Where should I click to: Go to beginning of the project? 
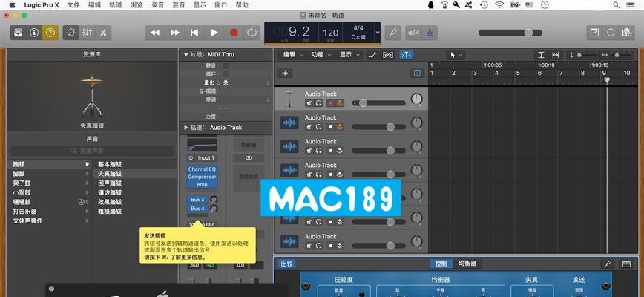[194, 33]
